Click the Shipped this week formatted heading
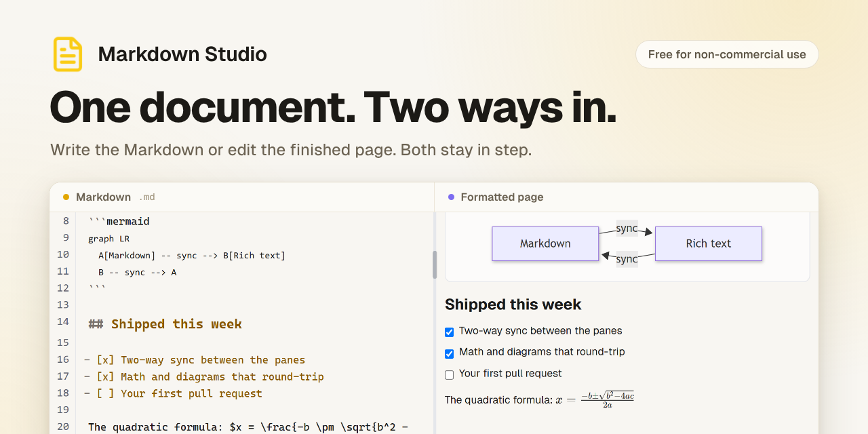 (513, 304)
